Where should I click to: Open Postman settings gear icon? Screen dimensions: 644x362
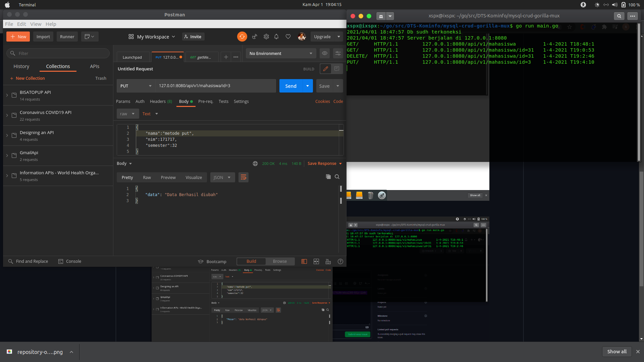coord(266,37)
